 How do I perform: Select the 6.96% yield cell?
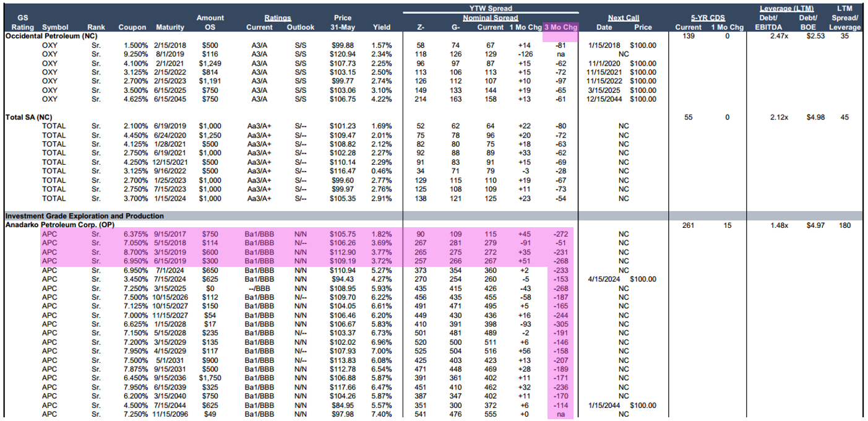click(x=382, y=342)
